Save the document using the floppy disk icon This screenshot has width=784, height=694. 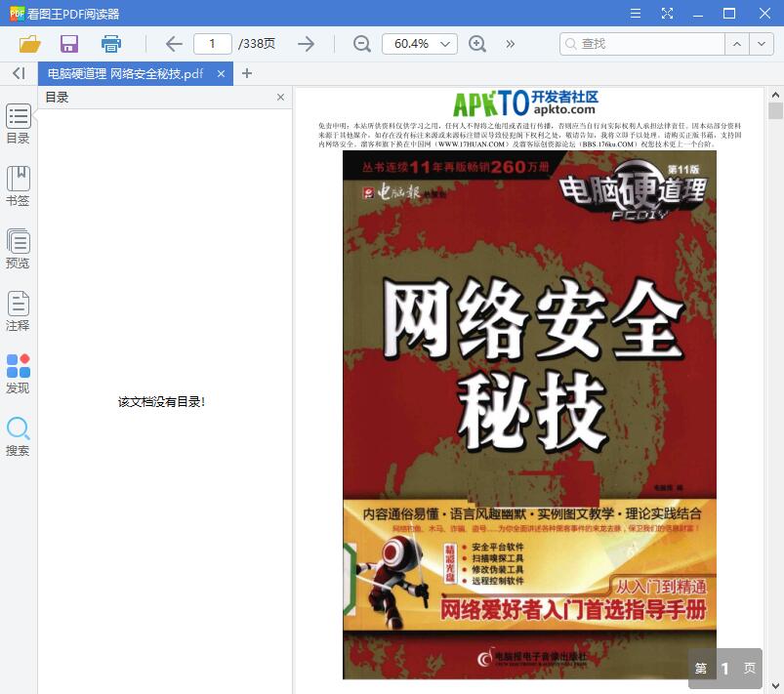[x=69, y=44]
